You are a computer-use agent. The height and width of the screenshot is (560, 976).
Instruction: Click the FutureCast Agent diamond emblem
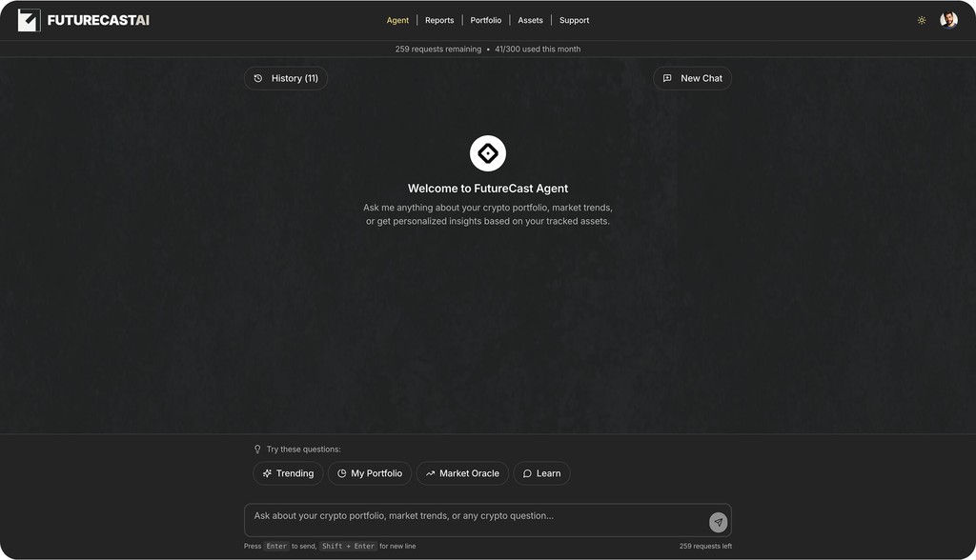click(x=488, y=153)
